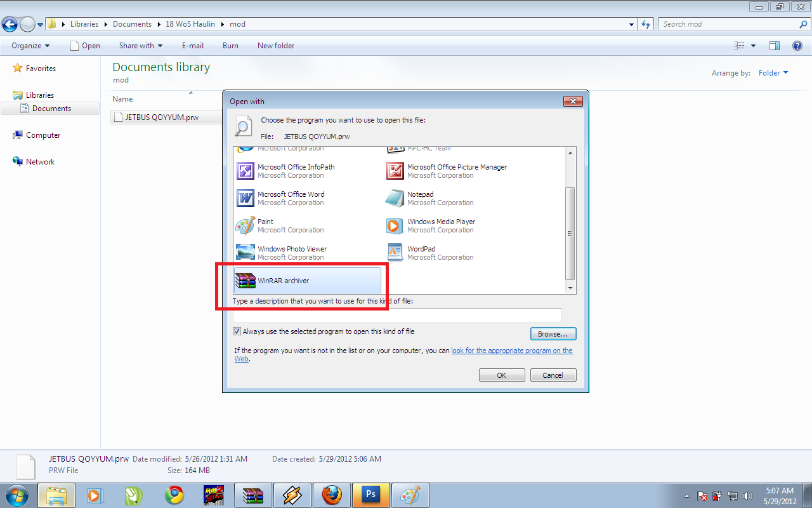Image resolution: width=812 pixels, height=508 pixels.
Task: Select Computer in navigation pane
Action: coord(43,135)
